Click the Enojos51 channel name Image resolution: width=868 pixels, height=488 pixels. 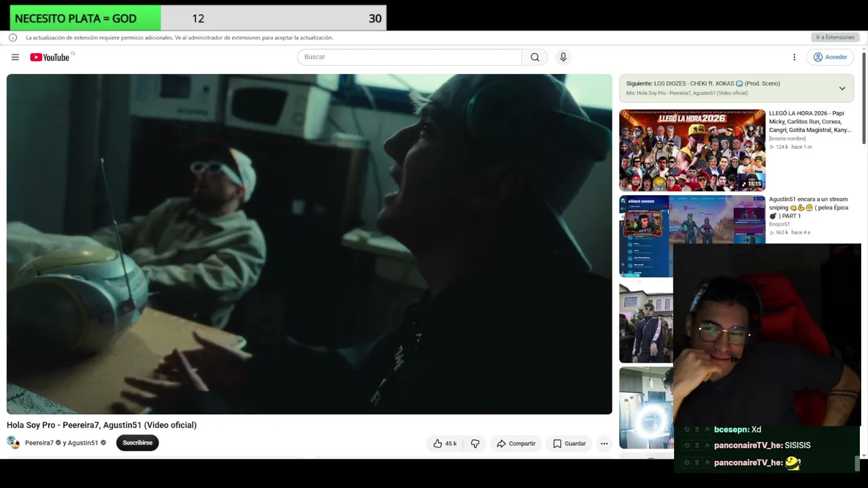coord(779,224)
